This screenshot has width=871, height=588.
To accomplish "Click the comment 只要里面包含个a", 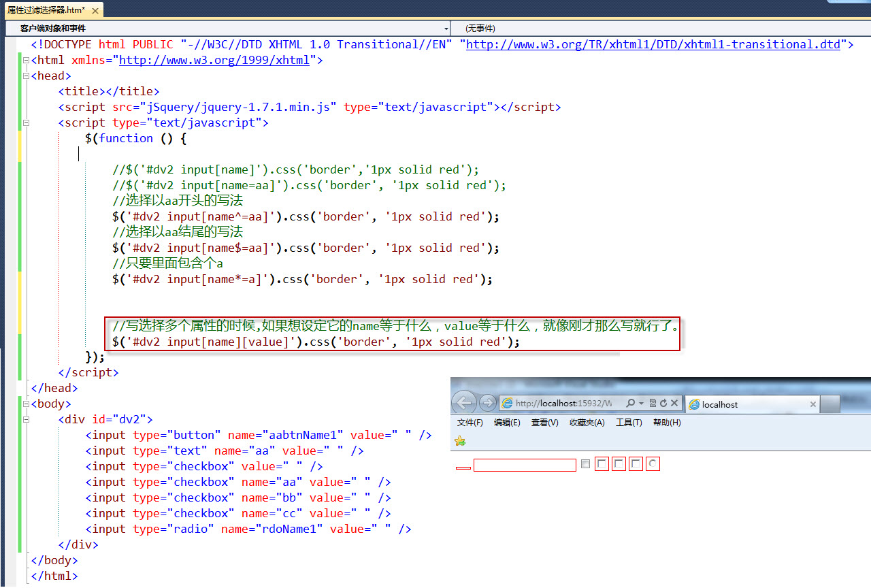I will click(x=168, y=263).
